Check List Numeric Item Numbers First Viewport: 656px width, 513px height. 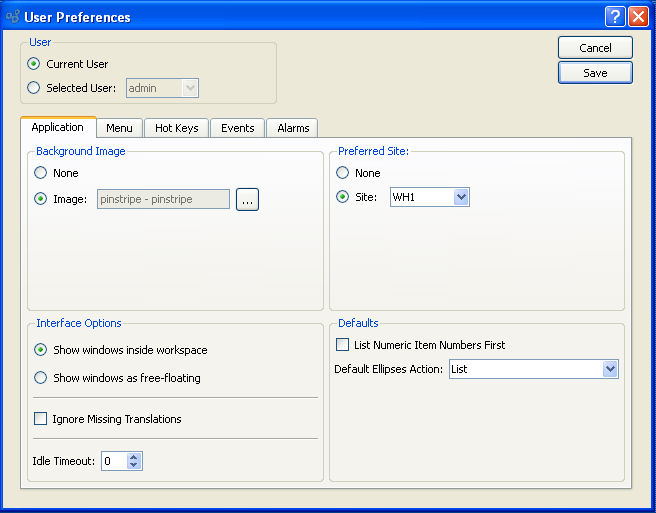(343, 345)
